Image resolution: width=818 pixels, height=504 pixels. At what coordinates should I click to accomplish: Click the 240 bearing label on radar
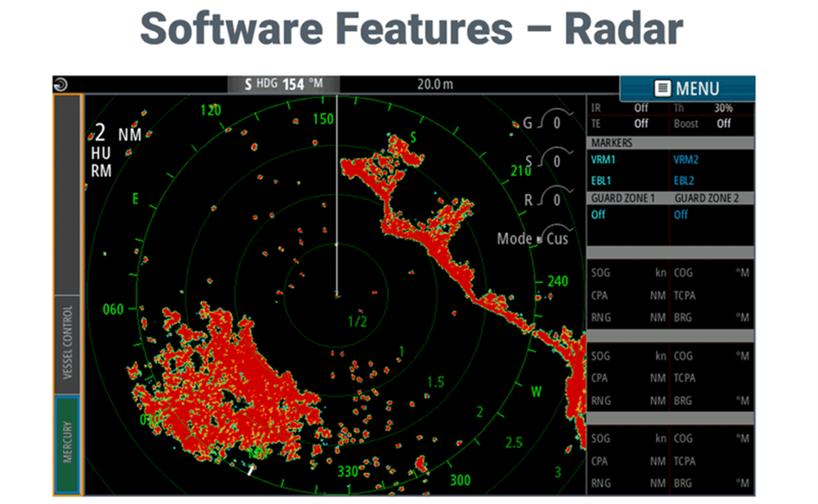pos(558,281)
